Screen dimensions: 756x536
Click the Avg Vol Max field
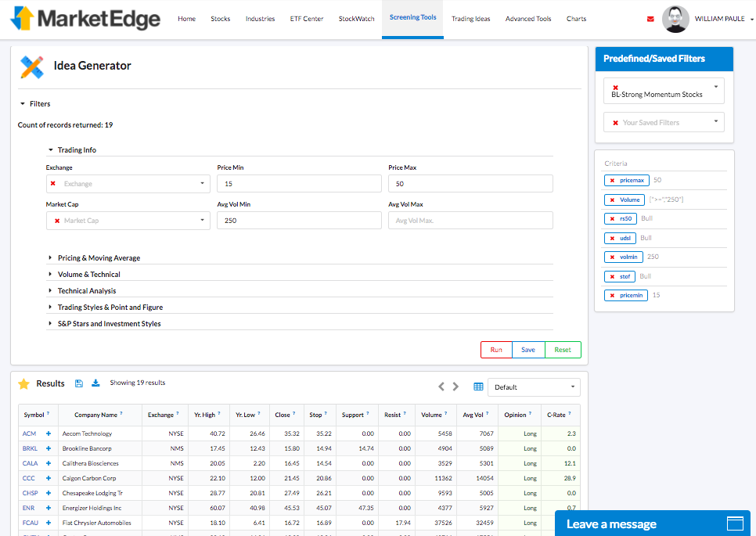[470, 221]
